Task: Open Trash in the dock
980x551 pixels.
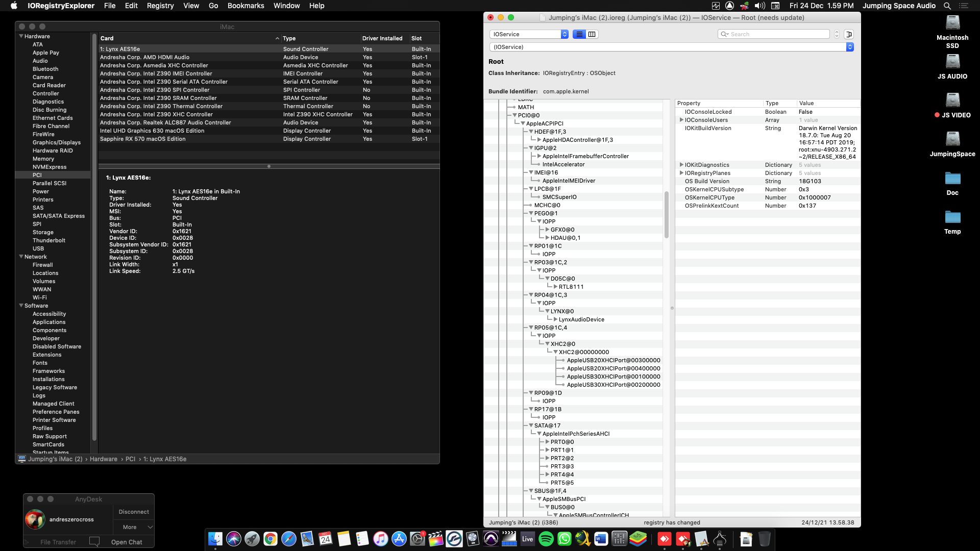Action: [x=764, y=539]
